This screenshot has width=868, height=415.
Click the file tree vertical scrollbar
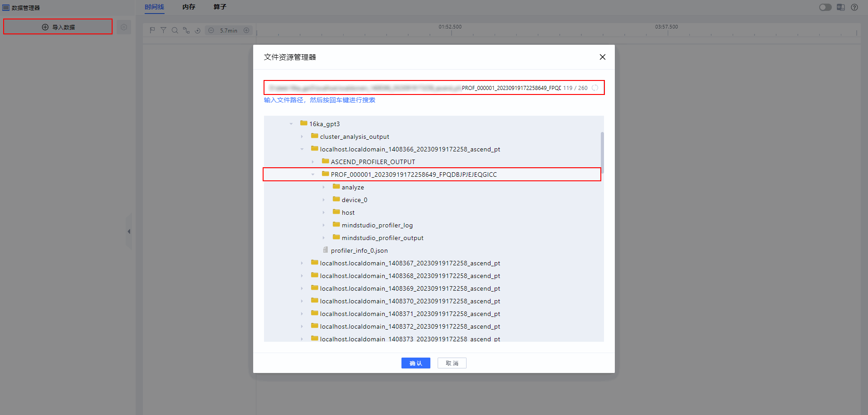point(602,153)
